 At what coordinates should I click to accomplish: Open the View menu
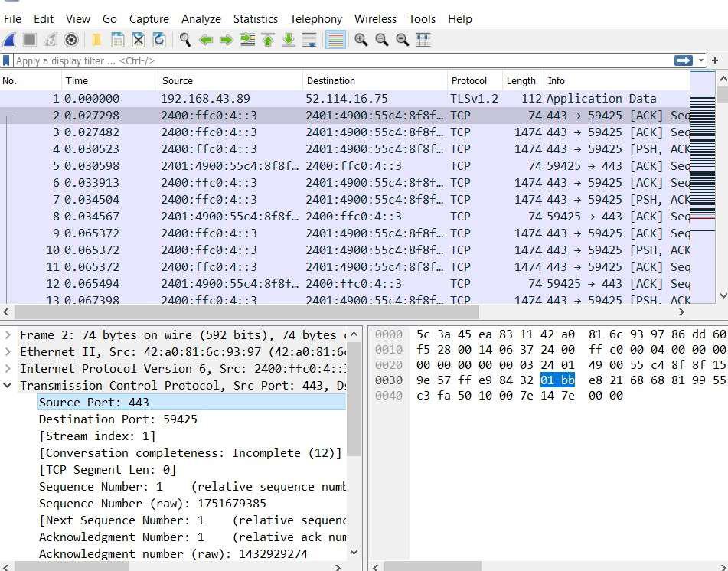pyautogui.click(x=77, y=19)
